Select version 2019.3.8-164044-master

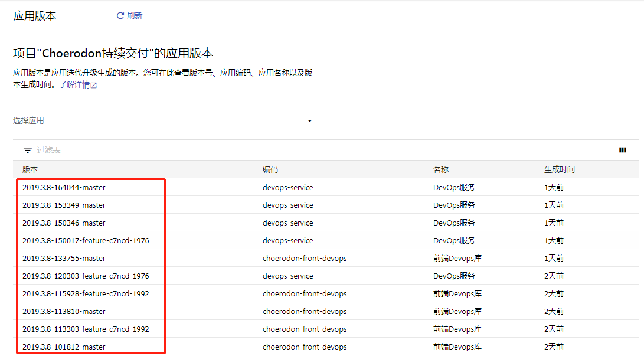(x=64, y=187)
